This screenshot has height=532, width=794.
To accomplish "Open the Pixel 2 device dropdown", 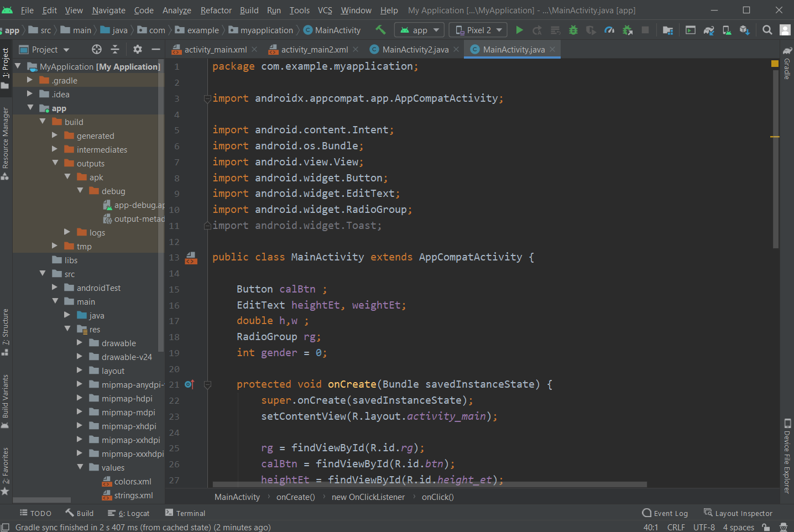I will pyautogui.click(x=479, y=30).
